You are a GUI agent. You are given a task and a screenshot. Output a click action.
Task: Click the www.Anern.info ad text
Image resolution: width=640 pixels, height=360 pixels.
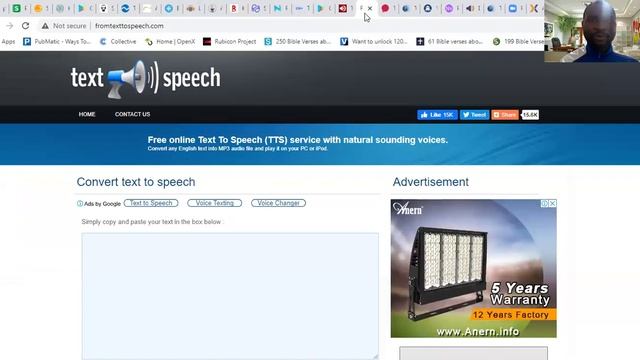[478, 331]
